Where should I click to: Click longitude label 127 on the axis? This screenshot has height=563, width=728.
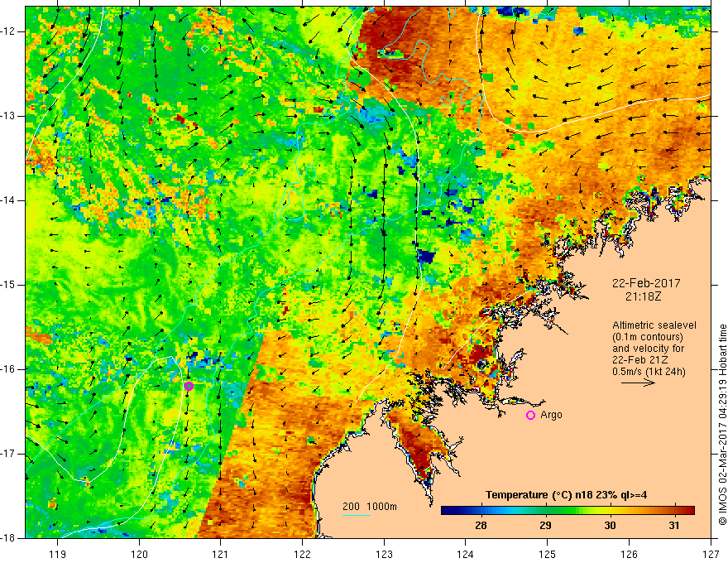coord(711,555)
